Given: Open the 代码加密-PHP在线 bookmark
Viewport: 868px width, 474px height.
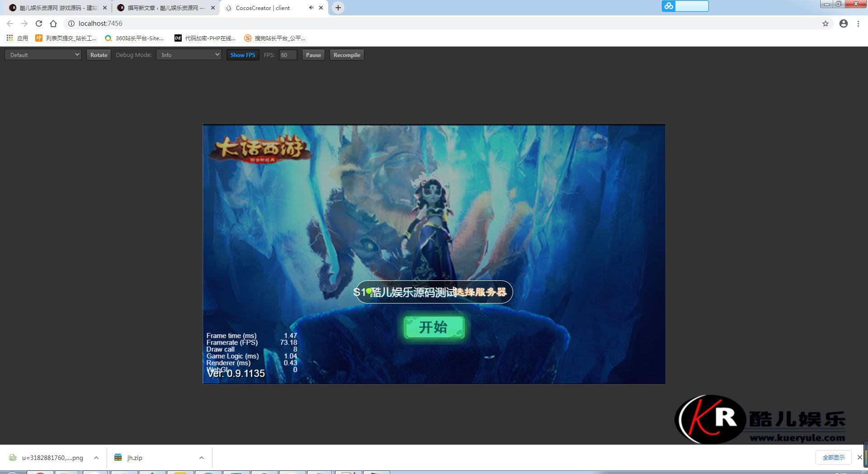Looking at the screenshot, I should click(x=205, y=38).
